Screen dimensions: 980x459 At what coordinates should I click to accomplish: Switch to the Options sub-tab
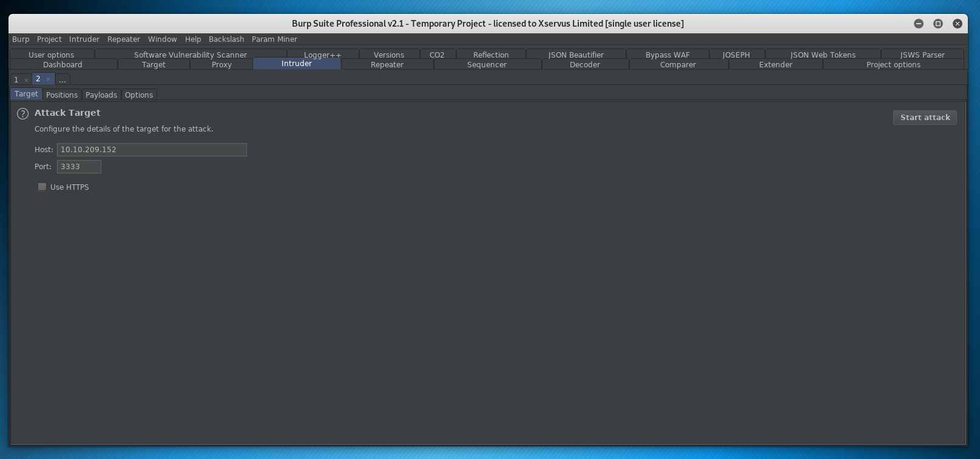tap(139, 95)
